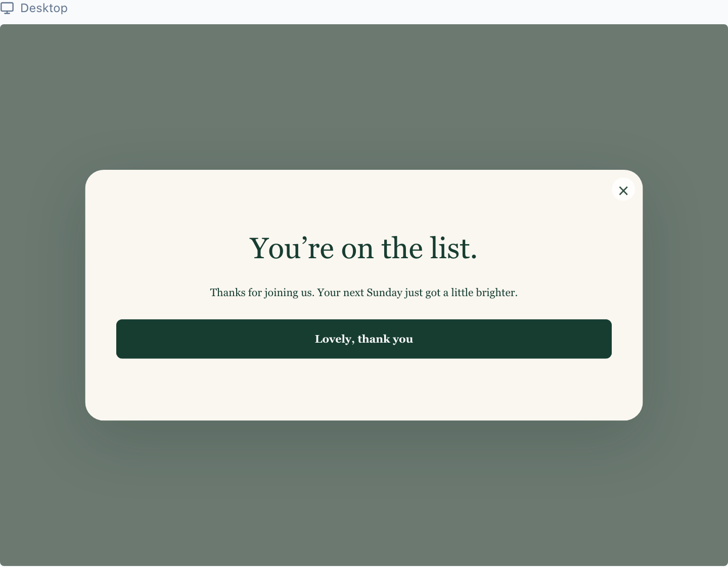Screen dimensions: 728x567
Task: Click the "You're on the list." heading
Action: tap(363, 248)
